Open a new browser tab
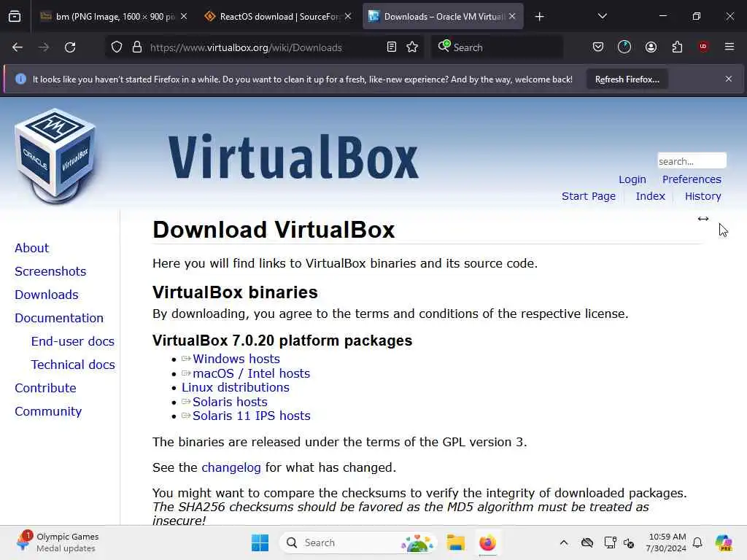 tap(539, 17)
